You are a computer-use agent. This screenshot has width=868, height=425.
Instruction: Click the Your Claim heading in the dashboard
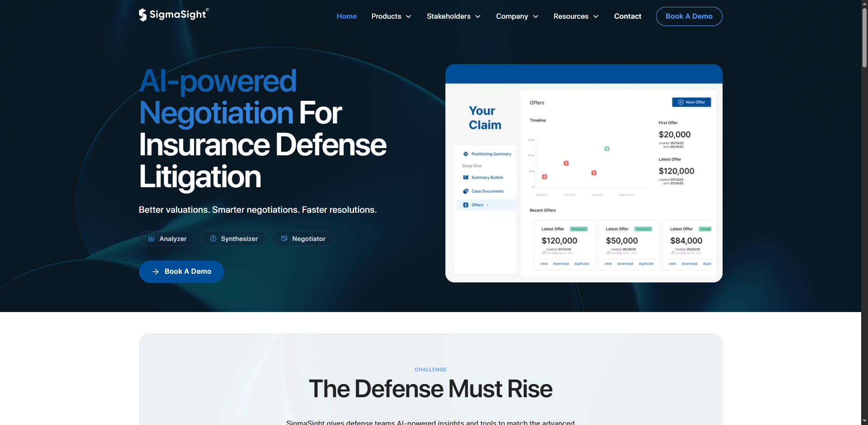pyautogui.click(x=485, y=118)
